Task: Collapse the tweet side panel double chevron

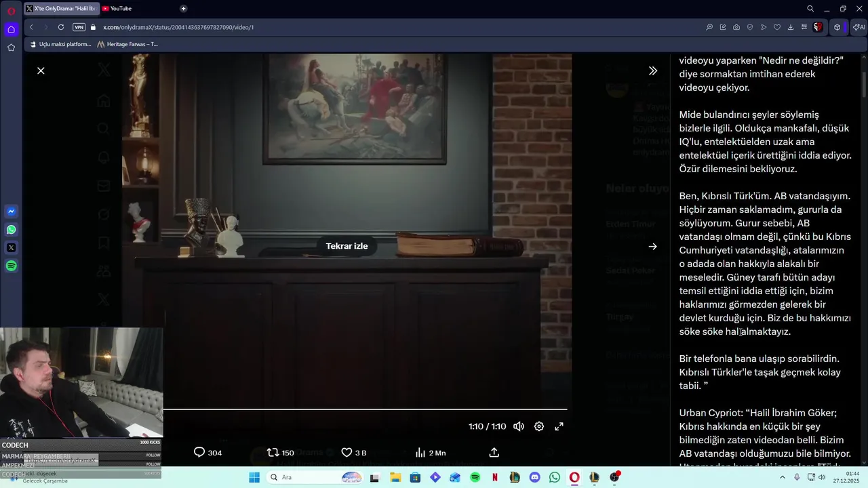Action: click(652, 70)
